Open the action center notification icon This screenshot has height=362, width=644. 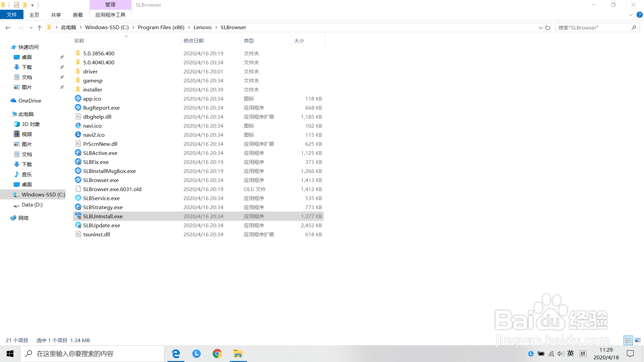[x=630, y=354]
